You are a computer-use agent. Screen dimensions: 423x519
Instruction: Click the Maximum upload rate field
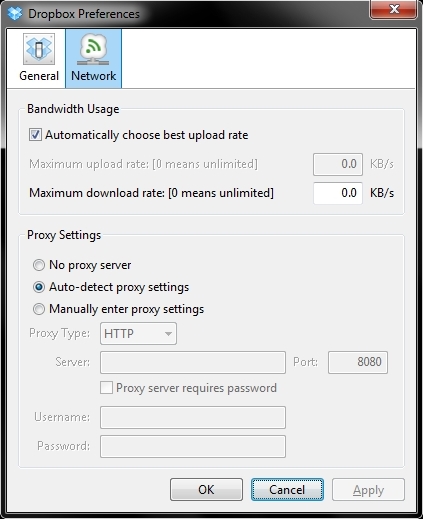[x=338, y=164]
